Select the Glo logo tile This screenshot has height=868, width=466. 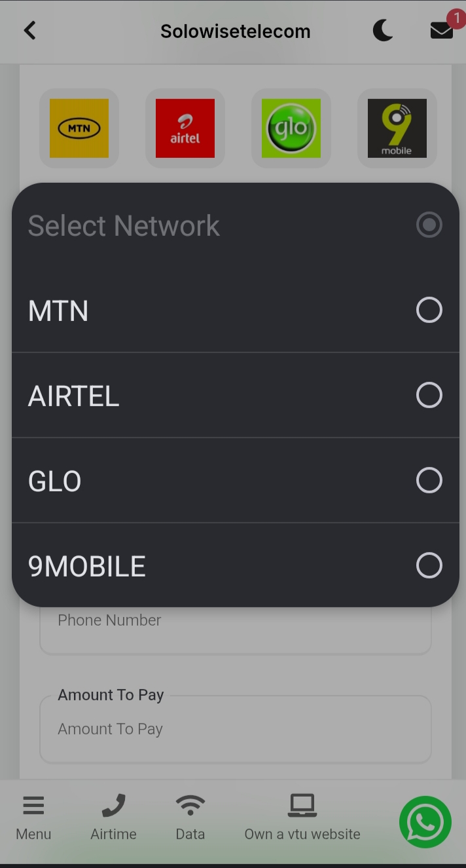[x=291, y=128]
